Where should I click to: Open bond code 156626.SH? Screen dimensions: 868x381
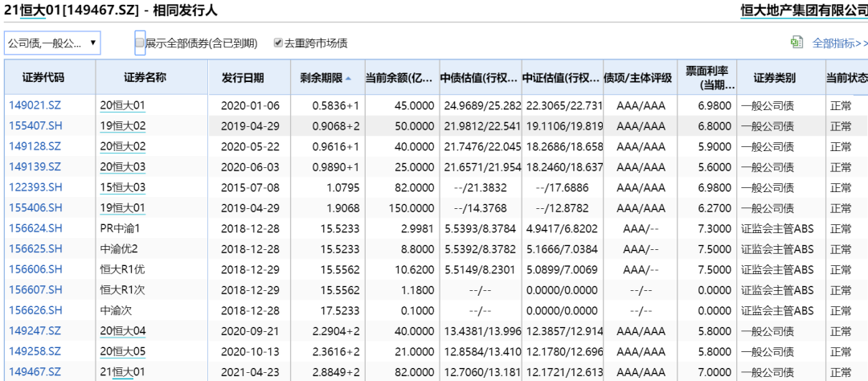point(35,311)
